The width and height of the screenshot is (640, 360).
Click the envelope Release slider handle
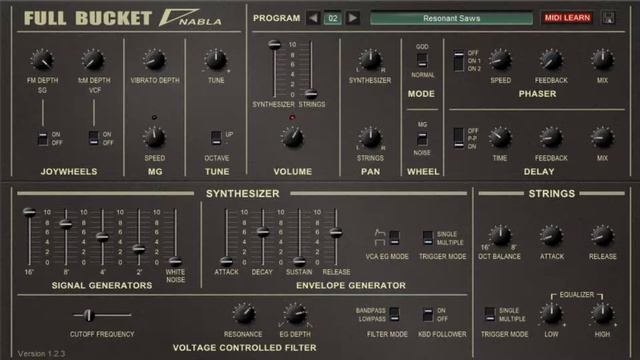point(336,233)
